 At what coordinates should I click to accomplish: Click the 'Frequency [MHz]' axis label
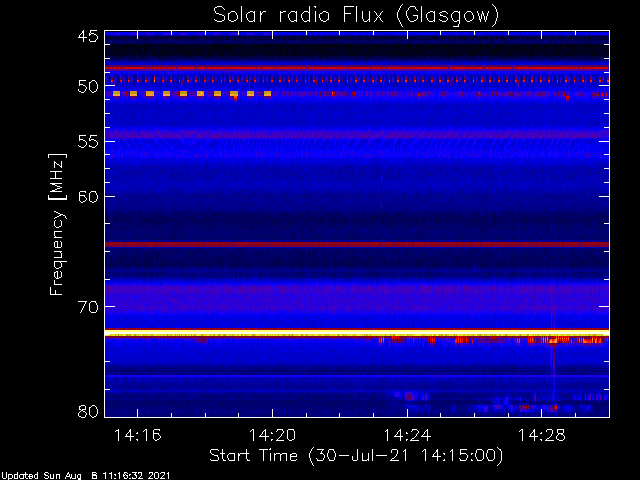point(57,224)
